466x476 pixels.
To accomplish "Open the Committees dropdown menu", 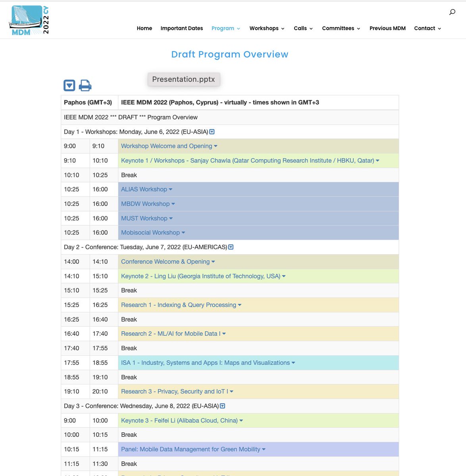I will 338,28.
